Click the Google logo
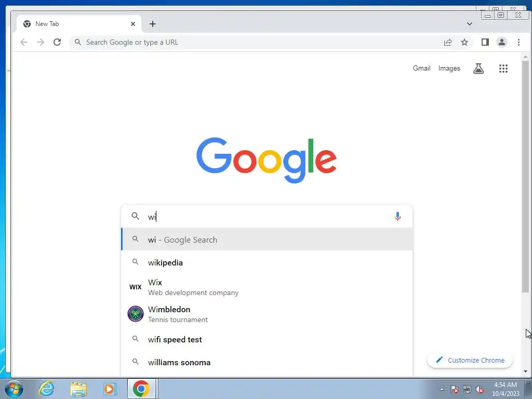 point(267,160)
